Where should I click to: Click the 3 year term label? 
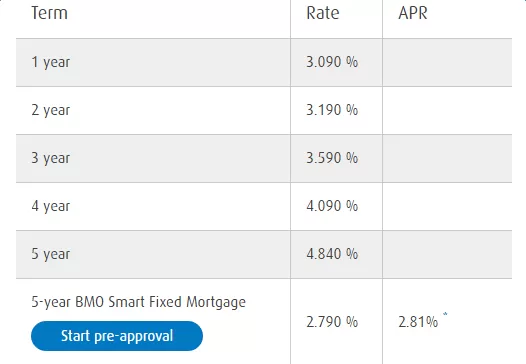coord(51,158)
